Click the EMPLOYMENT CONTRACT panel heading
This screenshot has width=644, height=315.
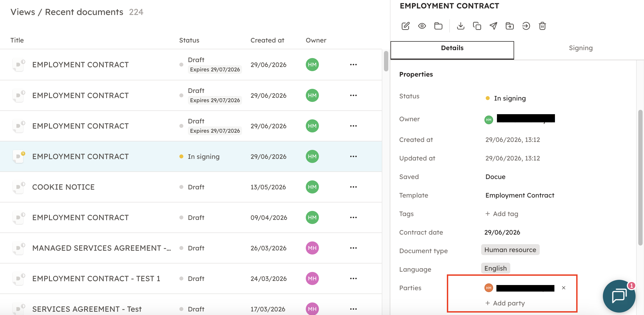coord(449,6)
